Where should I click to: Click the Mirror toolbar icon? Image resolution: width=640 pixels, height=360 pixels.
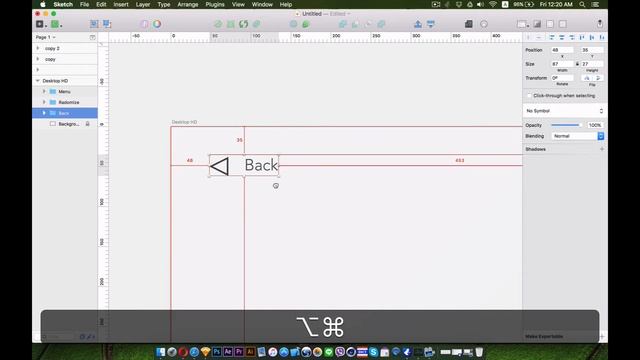(x=469, y=24)
